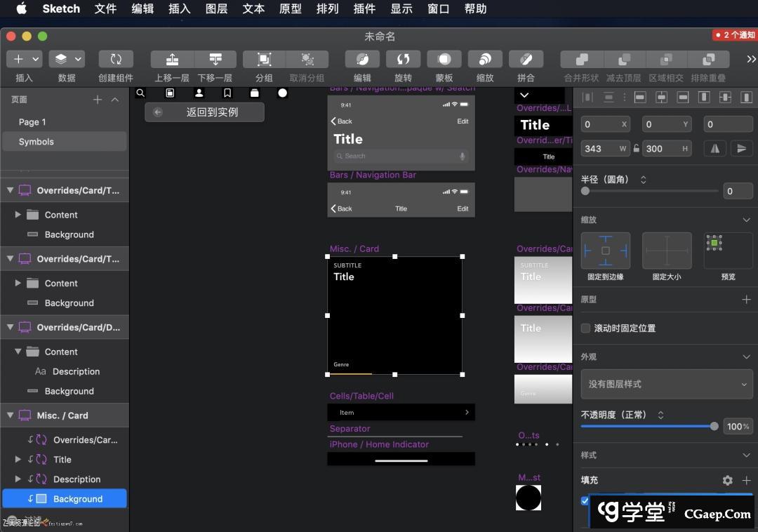Image resolution: width=758 pixels, height=532 pixels.
Task: Select the Rotate (旋转) tool icon
Action: click(x=403, y=60)
